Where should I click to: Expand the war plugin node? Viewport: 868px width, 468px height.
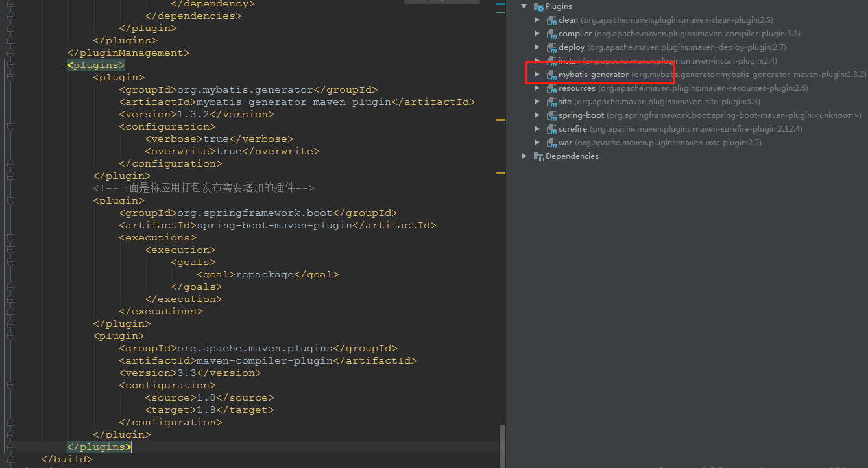[536, 143]
